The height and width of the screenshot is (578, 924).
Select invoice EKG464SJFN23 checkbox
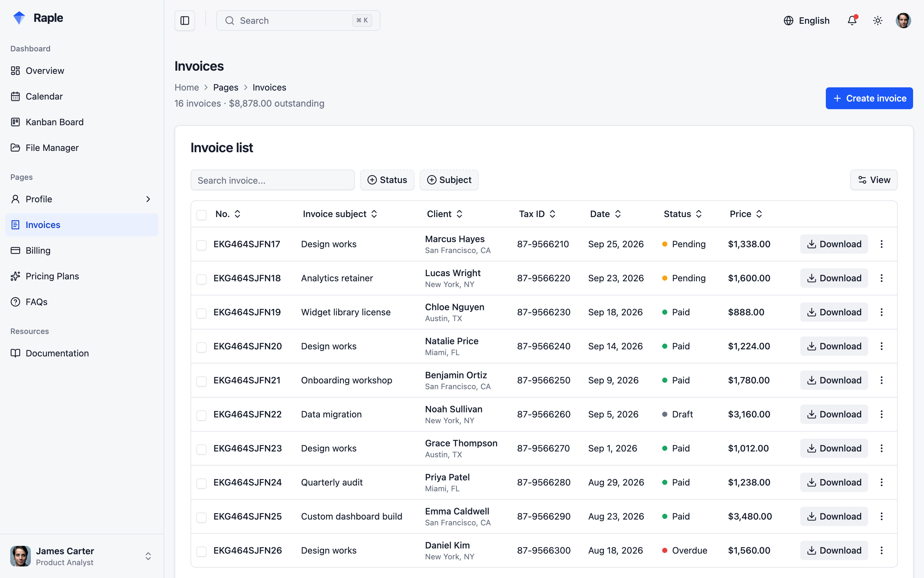coord(201,449)
